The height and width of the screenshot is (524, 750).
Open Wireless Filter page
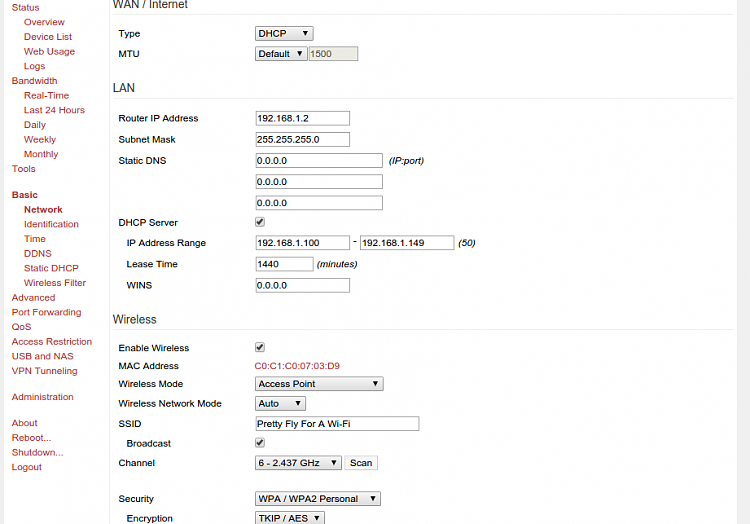(x=55, y=283)
